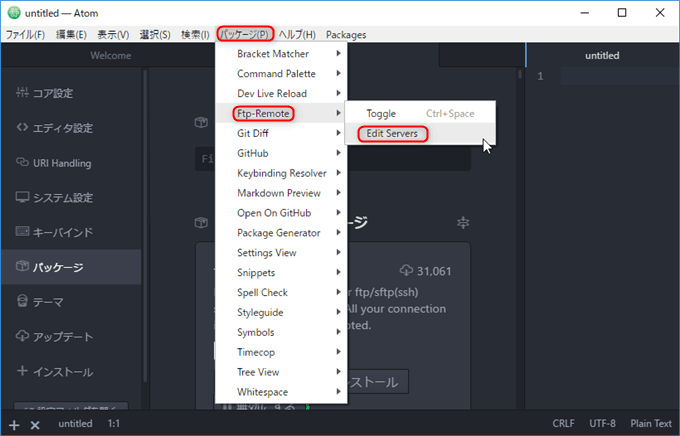The height and width of the screenshot is (436, 680).
Task: Open the 選択(S) menu
Action: click(155, 34)
